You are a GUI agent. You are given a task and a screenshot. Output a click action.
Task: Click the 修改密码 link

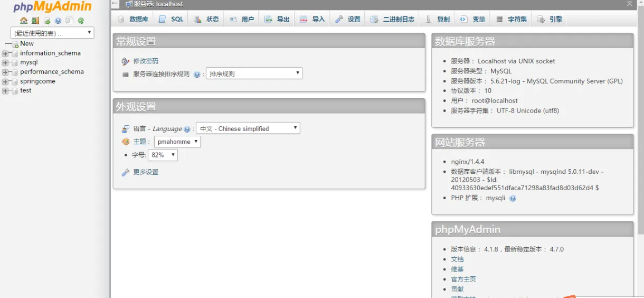[x=146, y=61]
